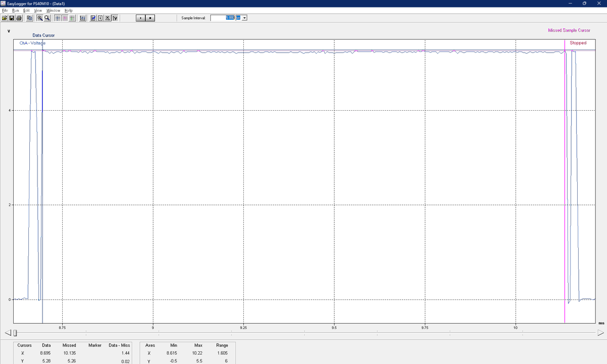The image size is (607, 364).
Task: Click the Stopped status text
Action: pyautogui.click(x=578, y=43)
